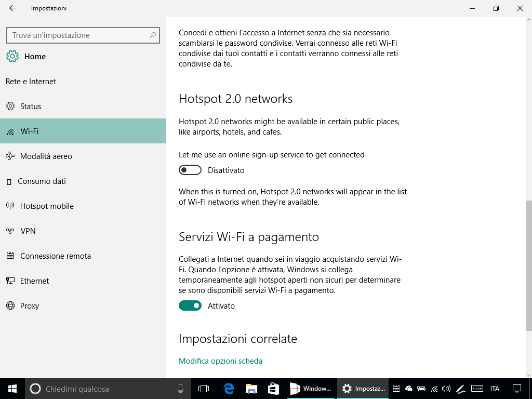Open Hotspot mobile settings
This screenshot has width=532, height=399.
(x=83, y=206)
